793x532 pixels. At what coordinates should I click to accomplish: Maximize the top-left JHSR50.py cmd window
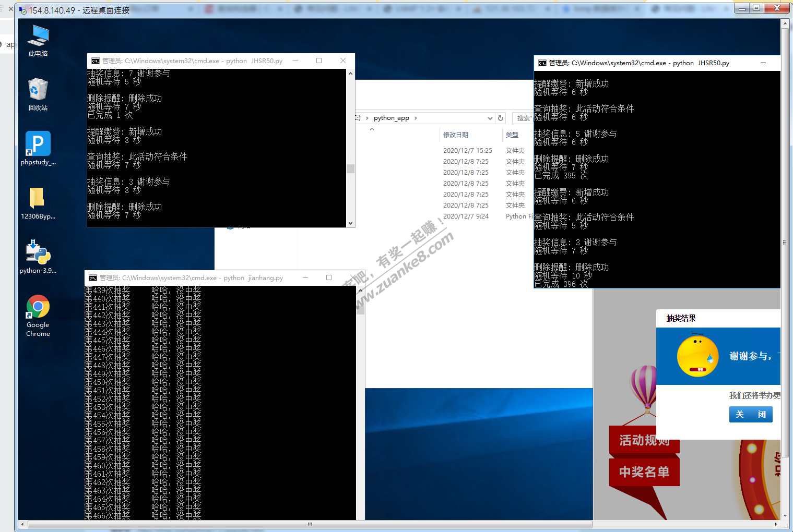coord(319,61)
